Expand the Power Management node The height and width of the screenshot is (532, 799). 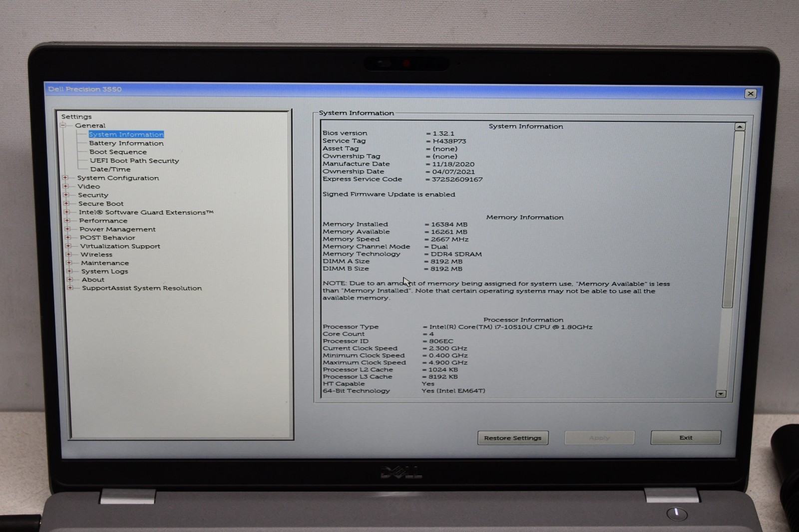[x=67, y=229]
